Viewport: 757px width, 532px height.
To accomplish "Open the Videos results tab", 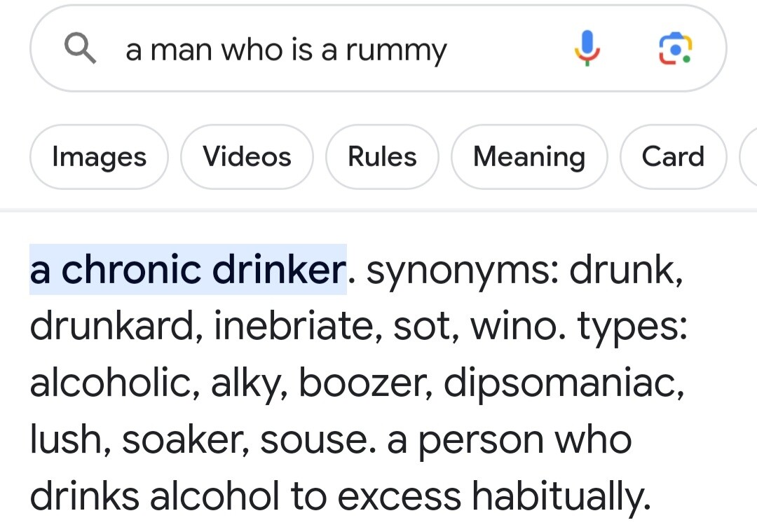I will click(247, 157).
